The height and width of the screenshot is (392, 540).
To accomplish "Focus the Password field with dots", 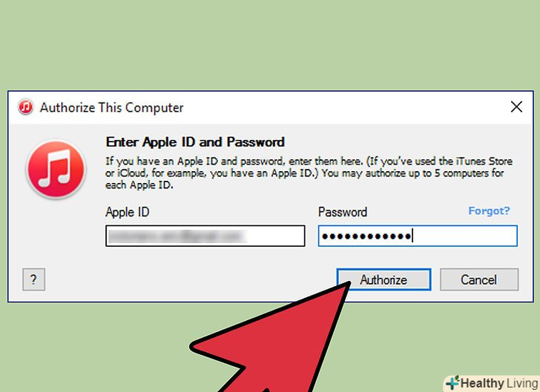I will pyautogui.click(x=418, y=236).
